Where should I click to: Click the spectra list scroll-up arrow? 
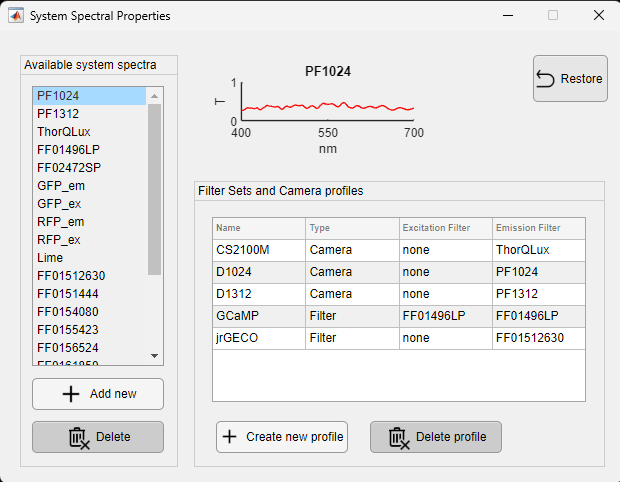coord(155,96)
